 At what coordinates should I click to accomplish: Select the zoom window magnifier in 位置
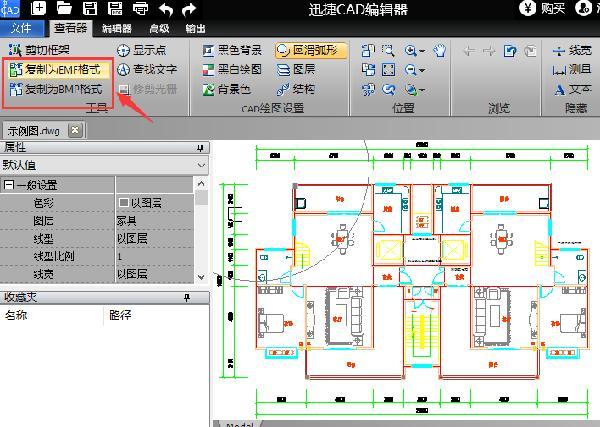click(388, 50)
